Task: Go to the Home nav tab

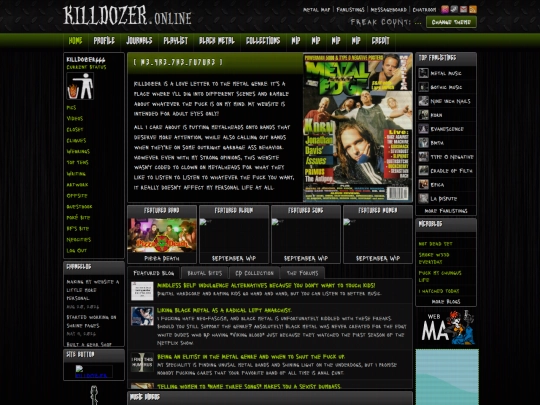Action: coord(75,41)
